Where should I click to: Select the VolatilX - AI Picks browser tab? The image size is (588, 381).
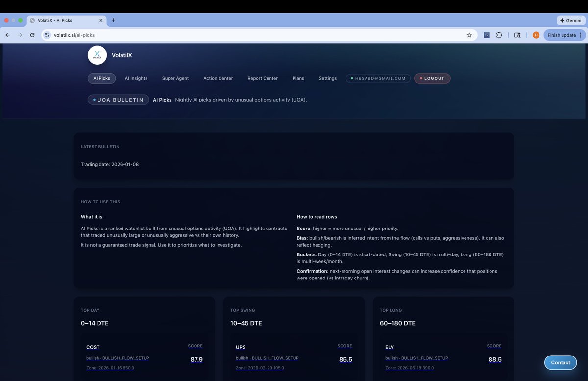click(66, 20)
